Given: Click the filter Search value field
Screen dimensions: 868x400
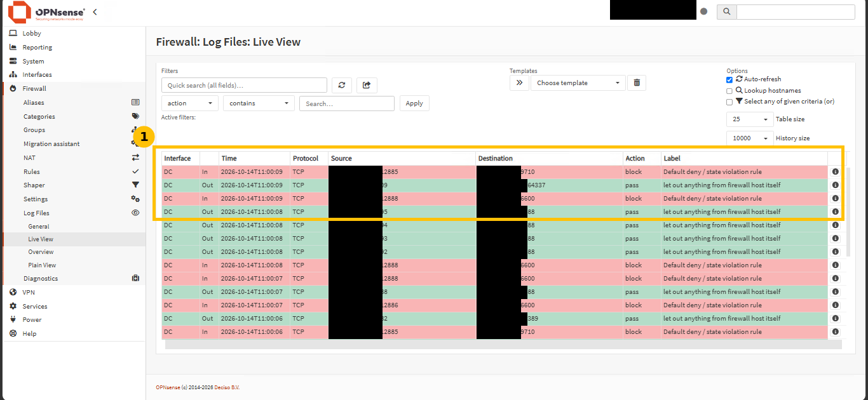Looking at the screenshot, I should tap(347, 103).
